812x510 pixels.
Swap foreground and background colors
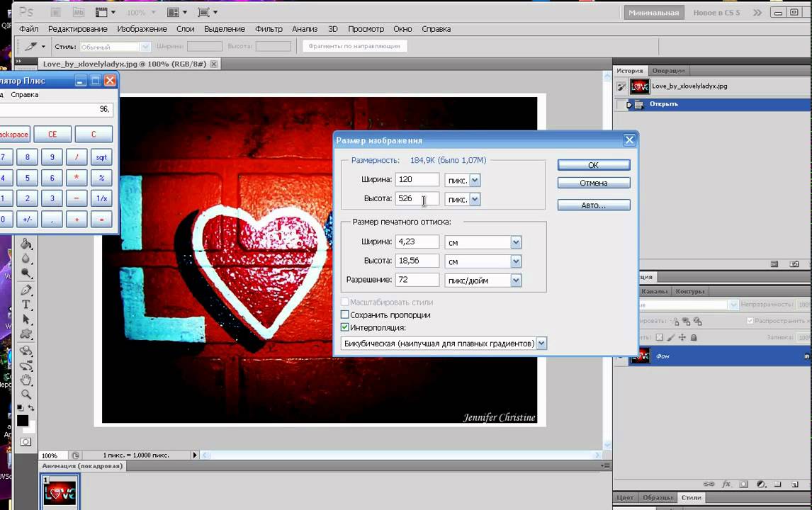point(31,408)
